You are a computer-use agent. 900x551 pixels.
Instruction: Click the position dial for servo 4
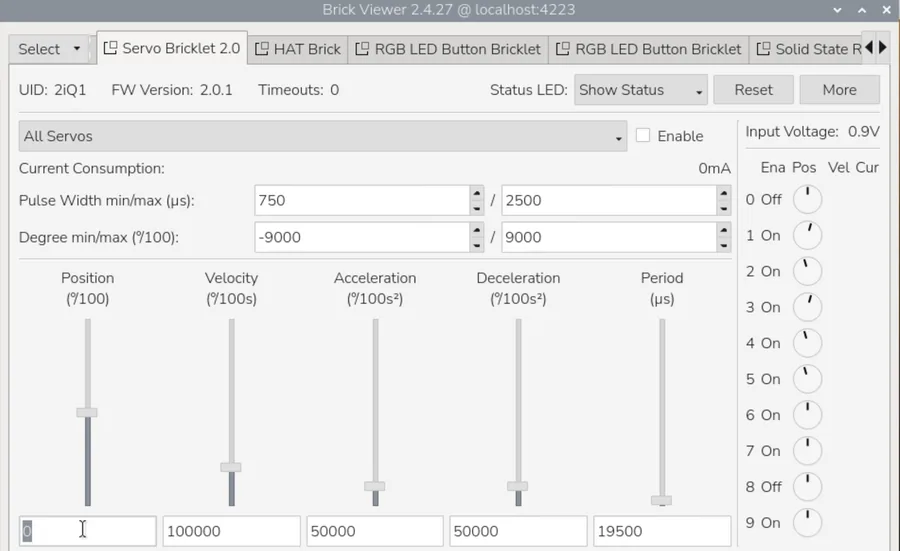click(807, 343)
